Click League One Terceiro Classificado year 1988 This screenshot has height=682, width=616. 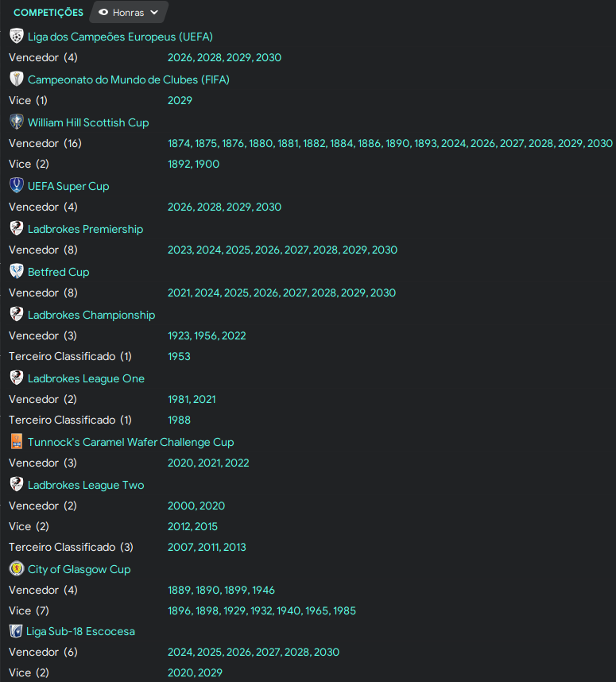179,420
